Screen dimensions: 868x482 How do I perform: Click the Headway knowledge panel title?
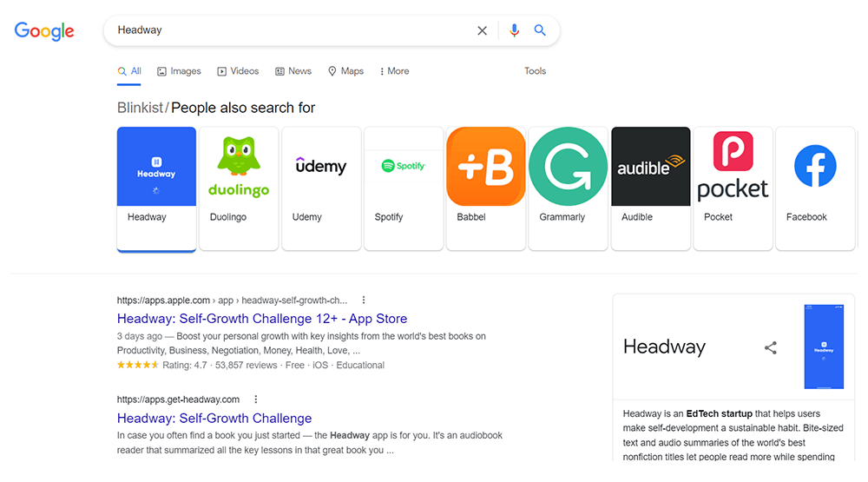pos(664,347)
